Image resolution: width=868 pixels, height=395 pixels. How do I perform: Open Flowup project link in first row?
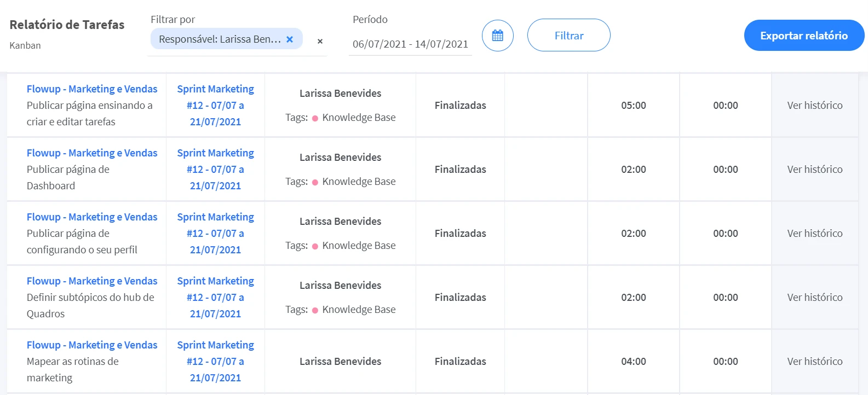(x=92, y=89)
